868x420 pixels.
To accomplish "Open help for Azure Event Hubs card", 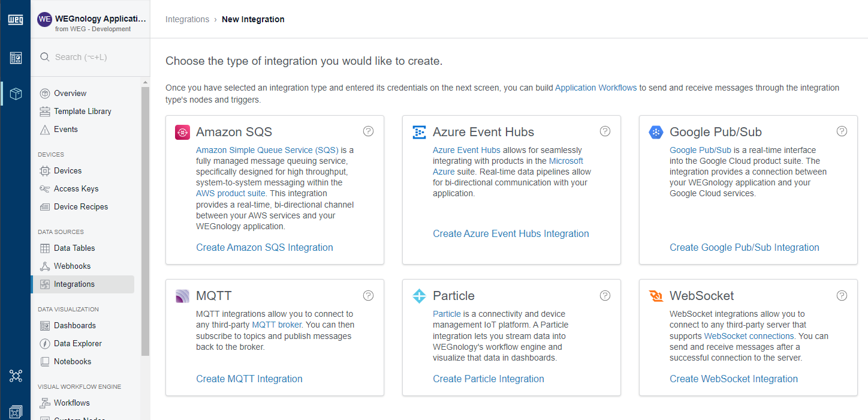I will point(605,131).
